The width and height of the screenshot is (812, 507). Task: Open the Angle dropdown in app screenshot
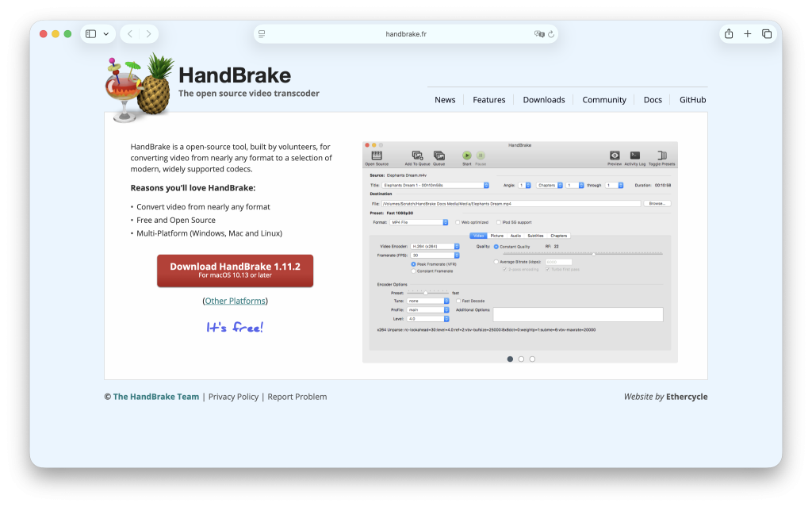pyautogui.click(x=525, y=185)
